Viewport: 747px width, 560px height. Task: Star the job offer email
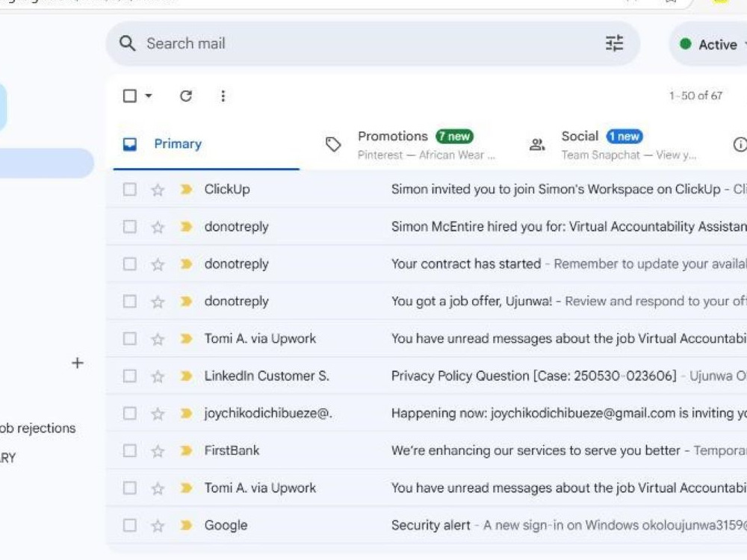tap(158, 302)
